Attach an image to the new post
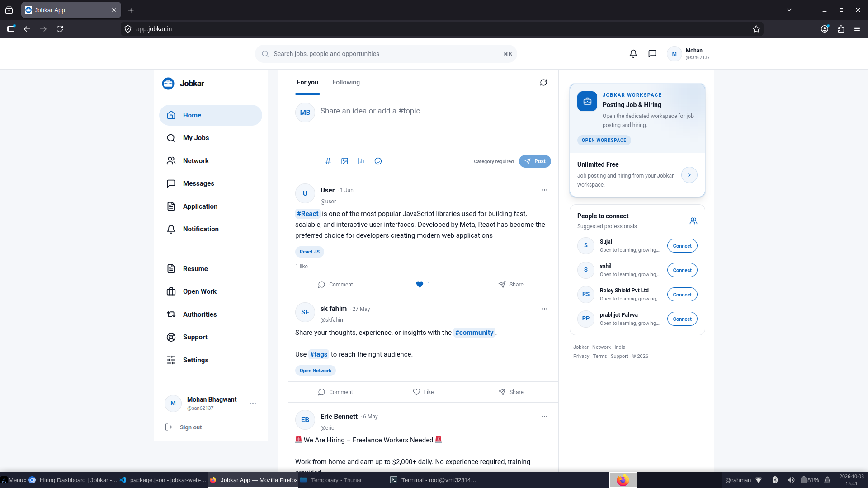The image size is (868, 488). click(x=345, y=161)
